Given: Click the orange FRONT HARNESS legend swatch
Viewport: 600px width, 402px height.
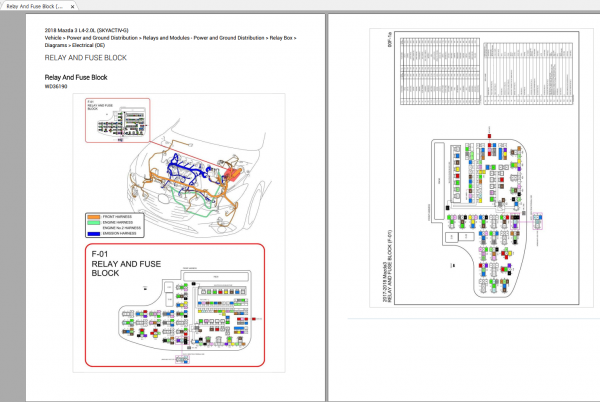Looking at the screenshot, I should 94,217.
